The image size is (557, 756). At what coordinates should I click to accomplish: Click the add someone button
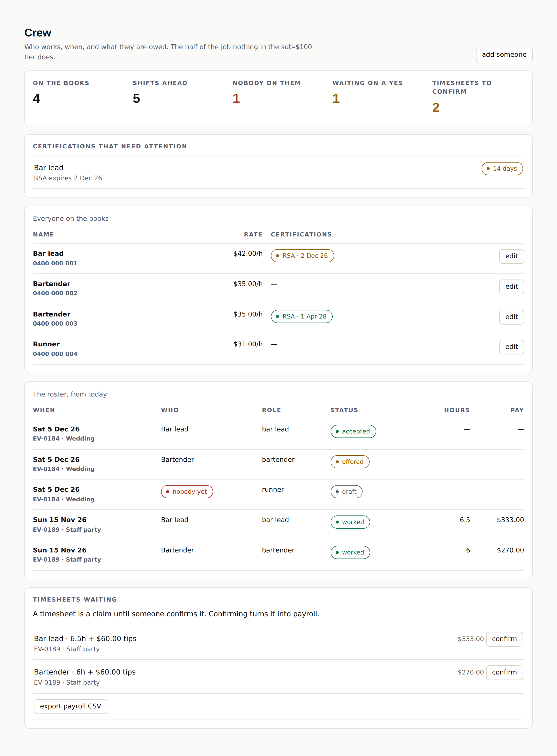pyautogui.click(x=504, y=55)
